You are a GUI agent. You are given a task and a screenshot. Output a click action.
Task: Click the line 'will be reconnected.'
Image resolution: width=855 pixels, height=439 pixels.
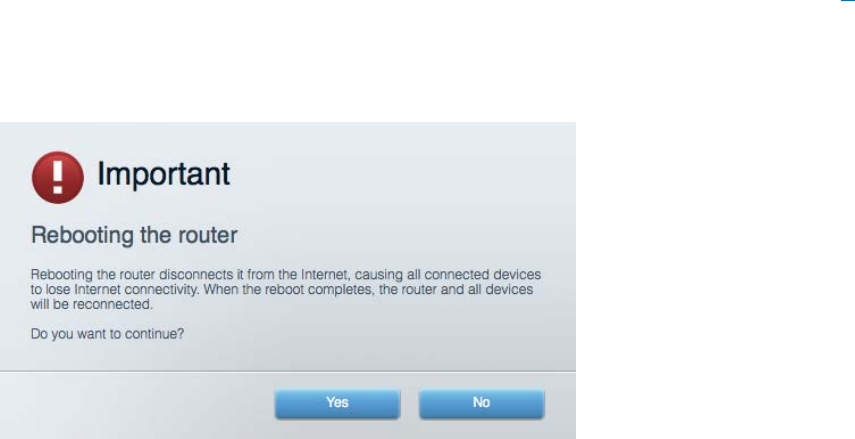pyautogui.click(x=92, y=304)
